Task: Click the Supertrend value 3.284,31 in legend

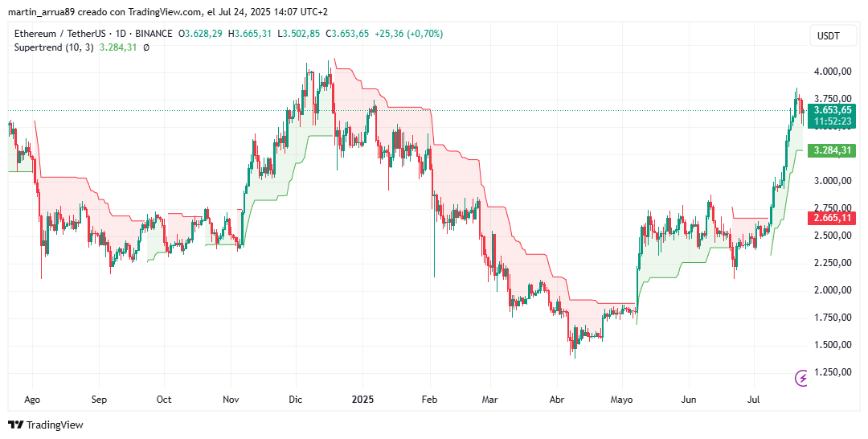Action: point(118,47)
